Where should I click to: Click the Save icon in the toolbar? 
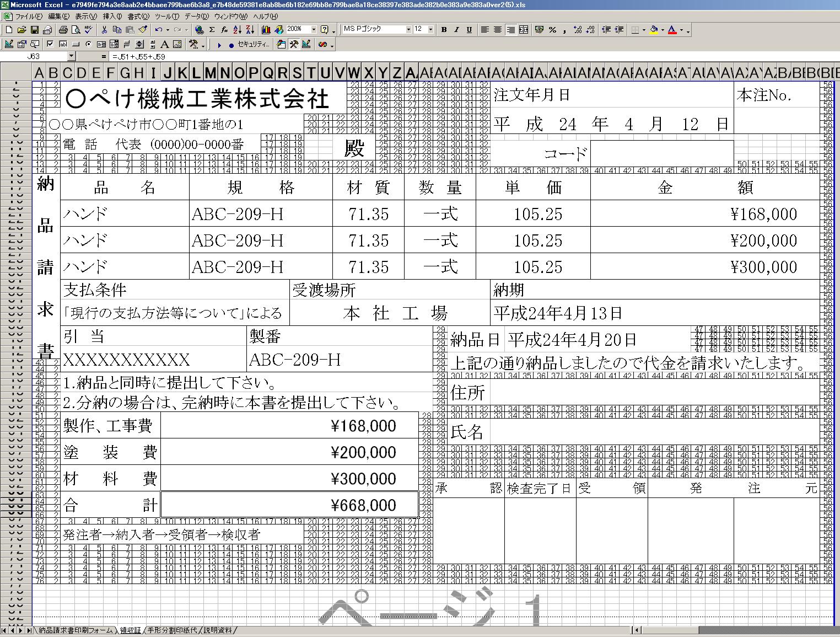34,30
